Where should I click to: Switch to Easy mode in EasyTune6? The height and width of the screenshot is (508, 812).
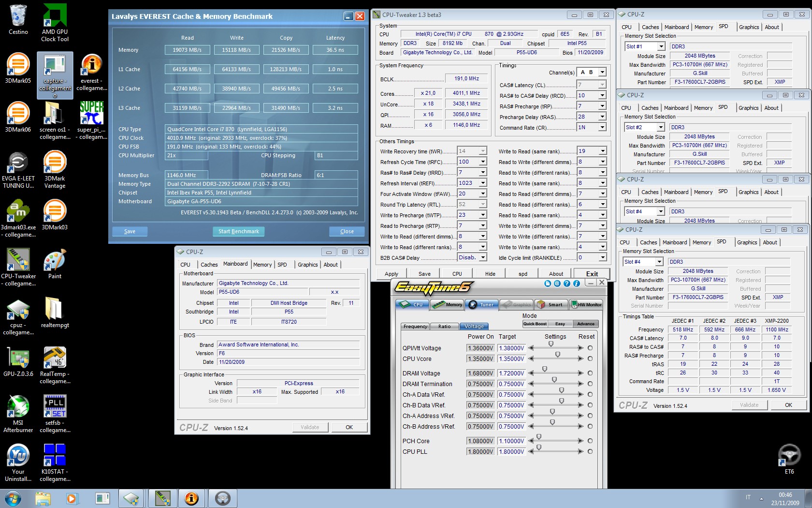[560, 324]
